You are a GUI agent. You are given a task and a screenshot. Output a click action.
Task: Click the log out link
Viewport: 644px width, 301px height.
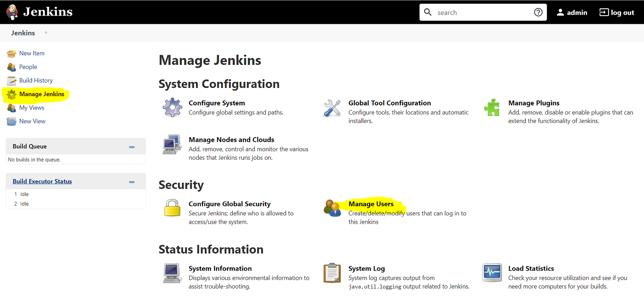(616, 12)
